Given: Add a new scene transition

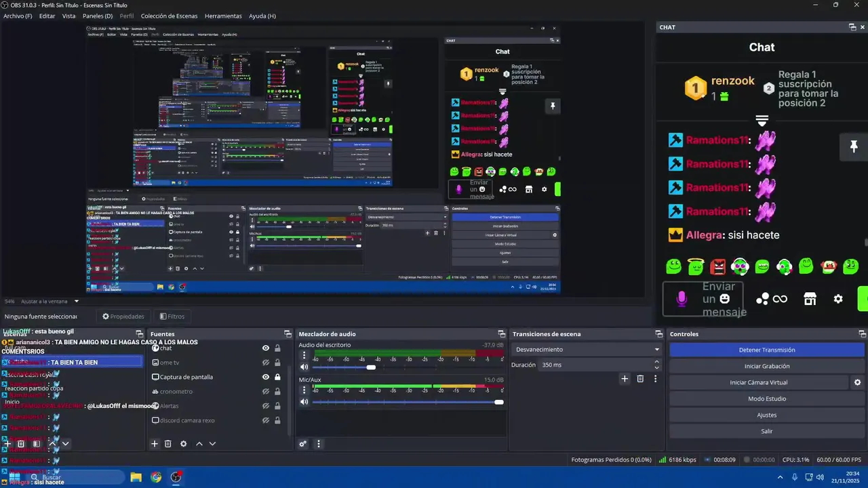Looking at the screenshot, I should click(625, 379).
